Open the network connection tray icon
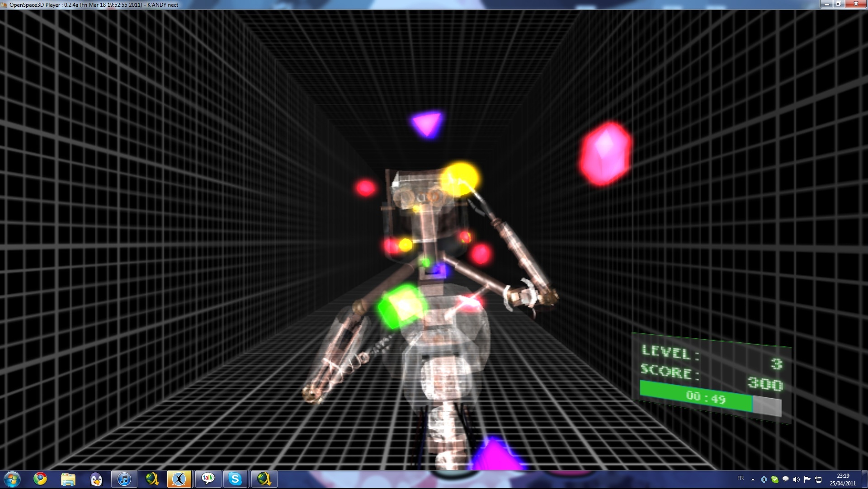Image resolution: width=868 pixels, height=489 pixels. (818, 480)
